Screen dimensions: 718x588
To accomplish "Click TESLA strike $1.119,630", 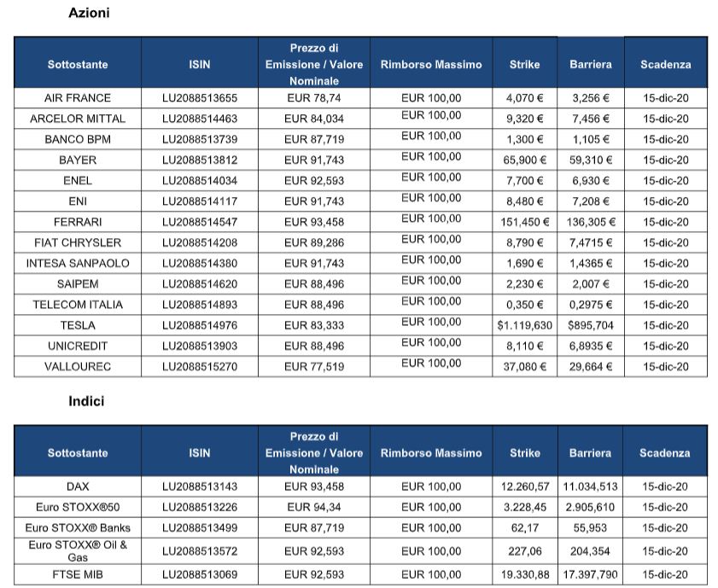I will [525, 325].
